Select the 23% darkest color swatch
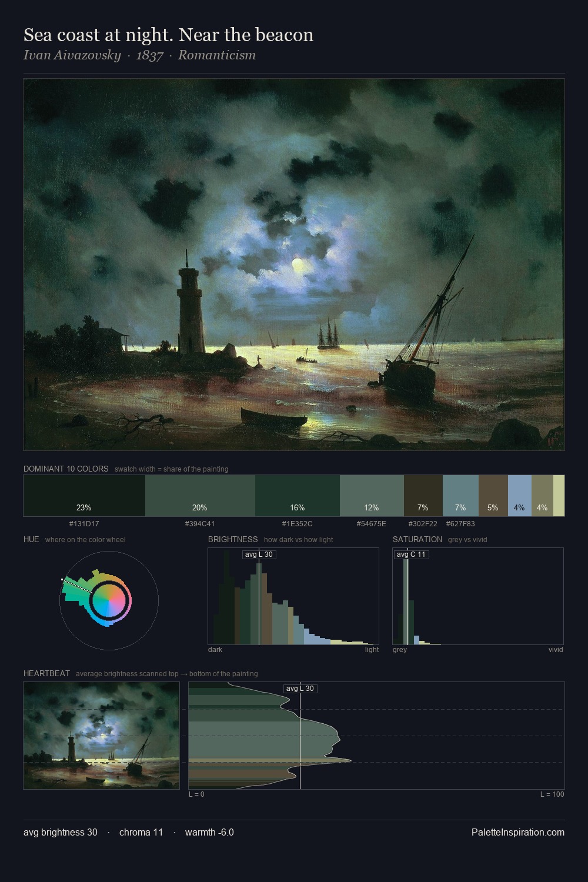 click(x=84, y=496)
